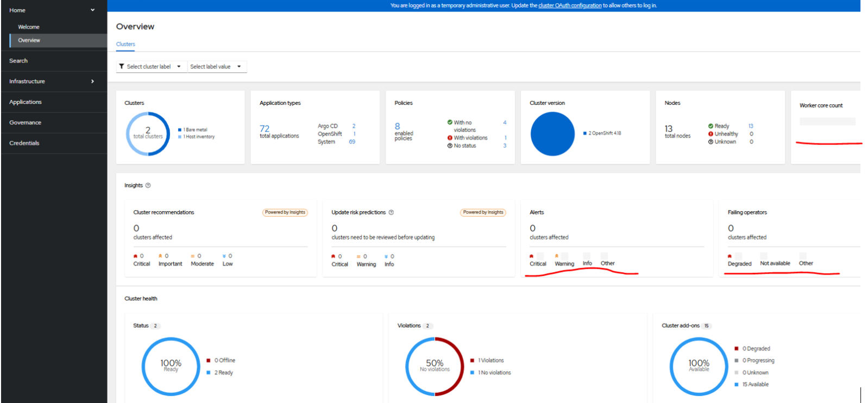Viewport: 868px width, 403px height.
Task: Switch to the Clusters tab
Action: tap(125, 45)
